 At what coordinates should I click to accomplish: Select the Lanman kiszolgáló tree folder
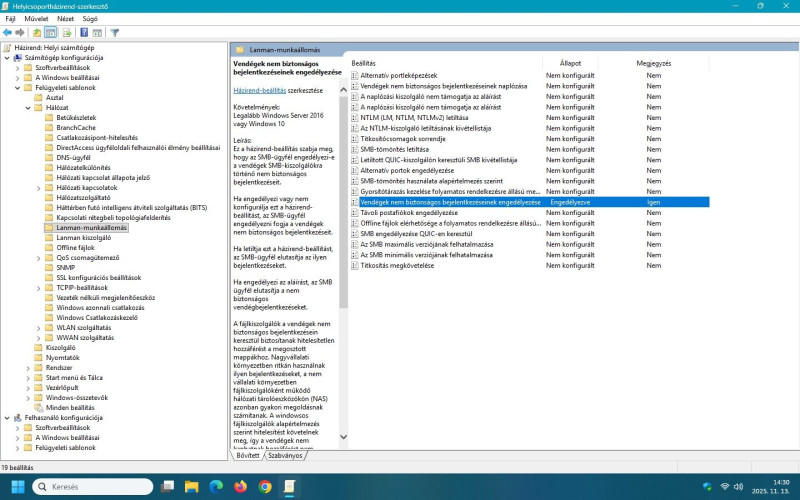click(x=84, y=238)
